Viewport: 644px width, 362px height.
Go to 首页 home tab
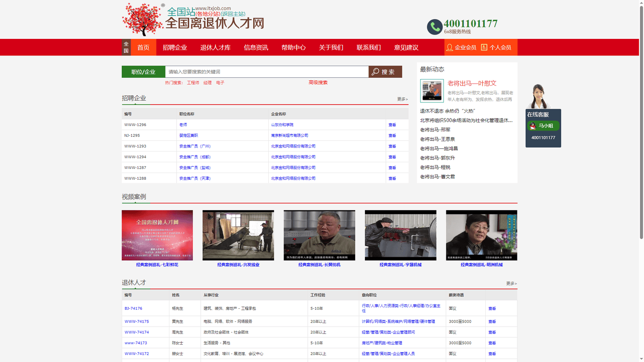[x=144, y=47]
